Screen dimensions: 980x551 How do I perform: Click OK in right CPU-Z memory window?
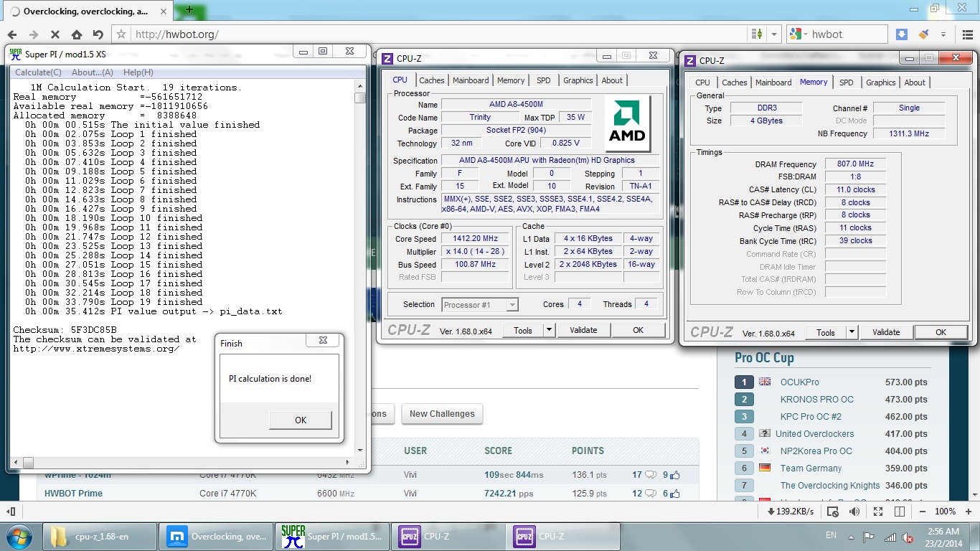(x=941, y=332)
